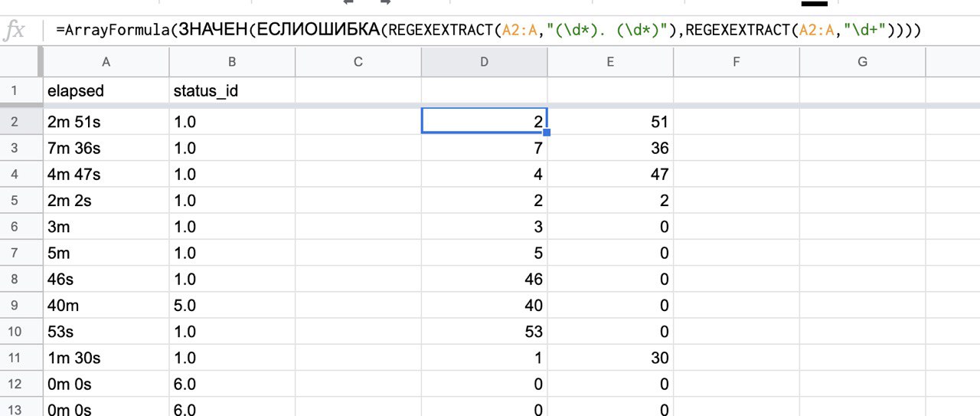Select cell containing '3m'
The height and width of the screenshot is (416, 980).
click(x=106, y=227)
